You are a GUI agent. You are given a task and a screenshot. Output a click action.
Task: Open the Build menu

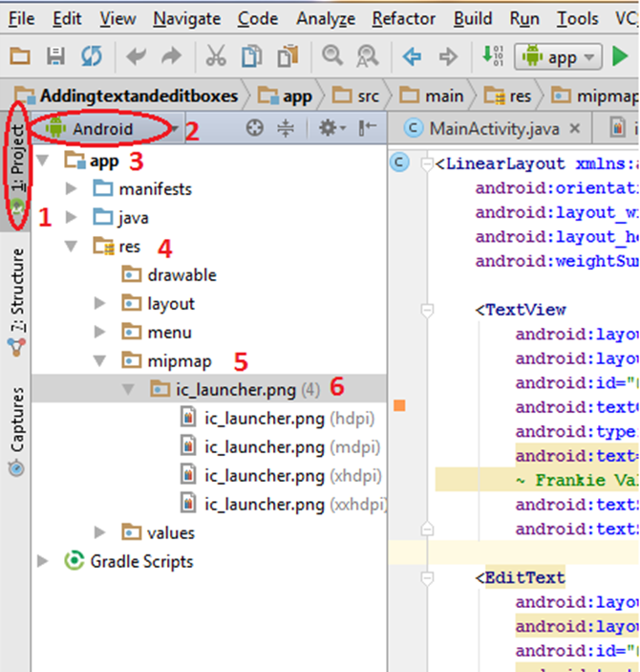click(x=473, y=19)
